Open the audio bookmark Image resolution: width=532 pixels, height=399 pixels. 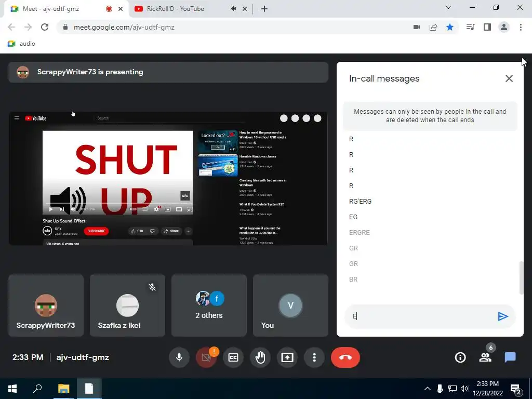[x=21, y=44]
